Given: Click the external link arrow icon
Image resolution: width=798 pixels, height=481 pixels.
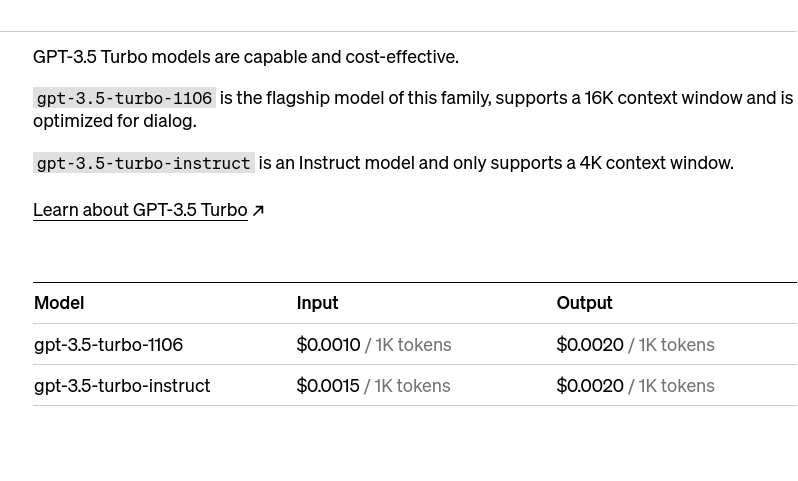Looking at the screenshot, I should pyautogui.click(x=258, y=210).
